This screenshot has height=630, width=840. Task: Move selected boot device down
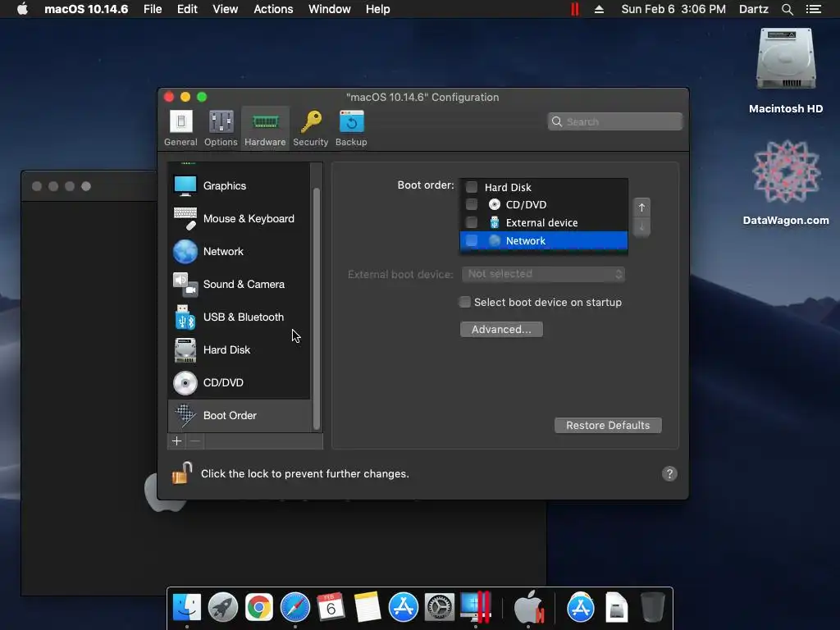(x=641, y=226)
